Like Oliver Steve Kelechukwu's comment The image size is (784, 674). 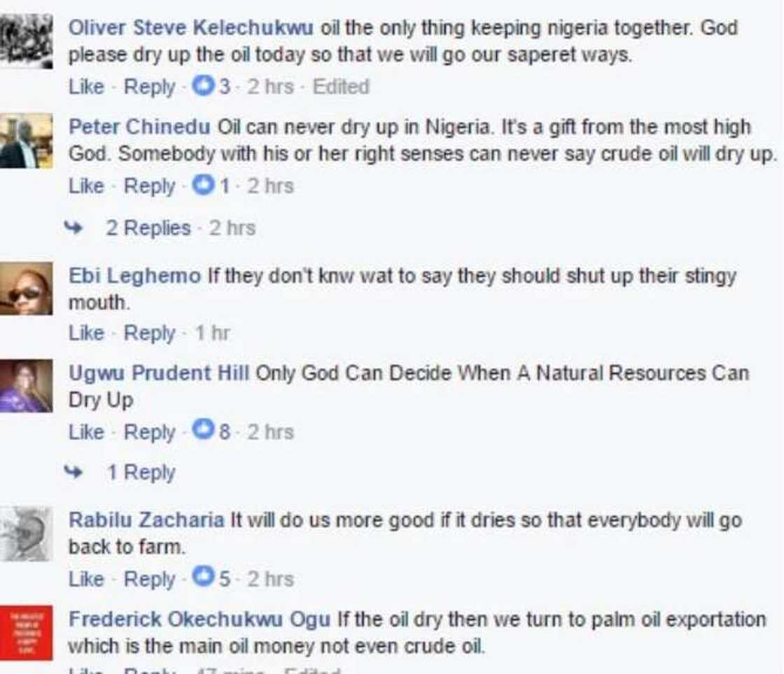pyautogui.click(x=86, y=87)
